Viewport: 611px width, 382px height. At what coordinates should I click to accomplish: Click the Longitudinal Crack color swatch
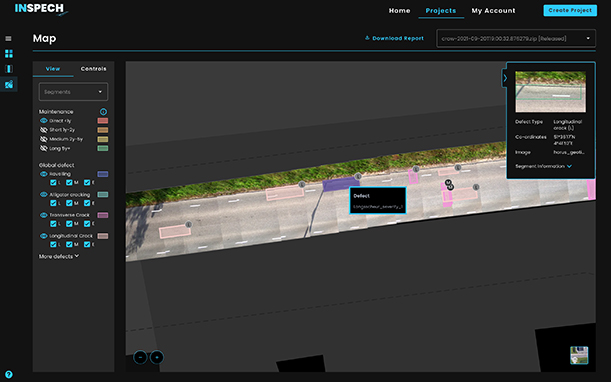(103, 236)
